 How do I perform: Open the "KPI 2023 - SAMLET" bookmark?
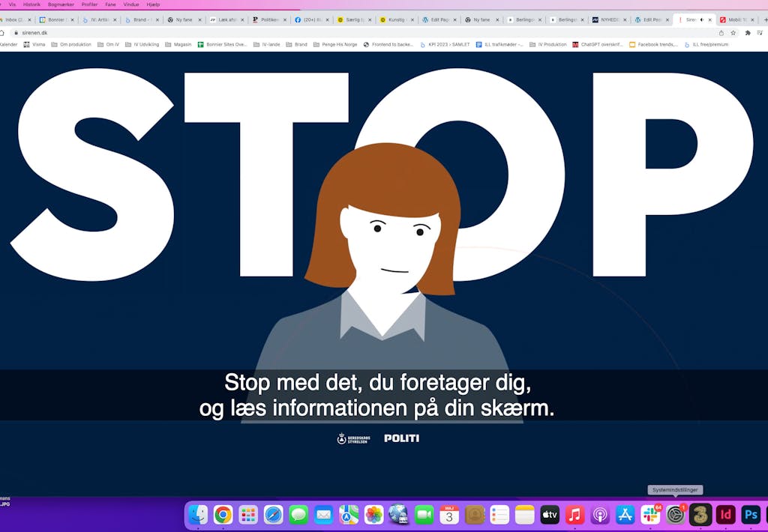pos(445,44)
